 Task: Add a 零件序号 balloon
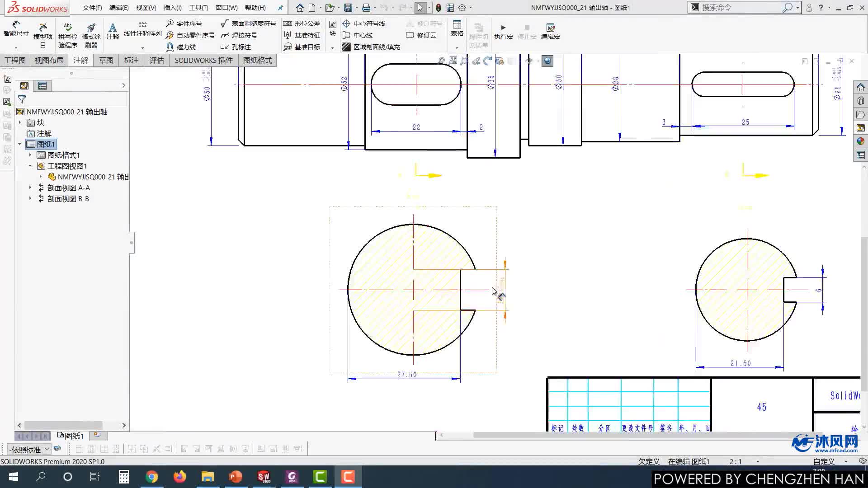184,23
